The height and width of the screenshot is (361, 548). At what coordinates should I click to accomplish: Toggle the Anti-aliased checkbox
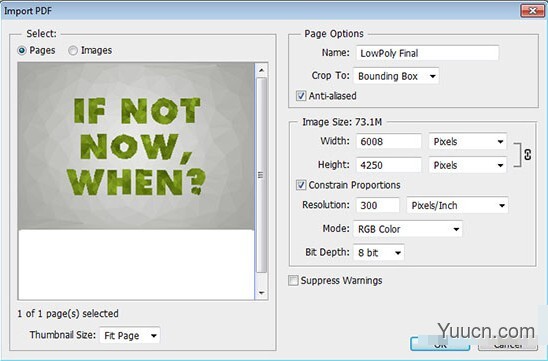[x=301, y=96]
